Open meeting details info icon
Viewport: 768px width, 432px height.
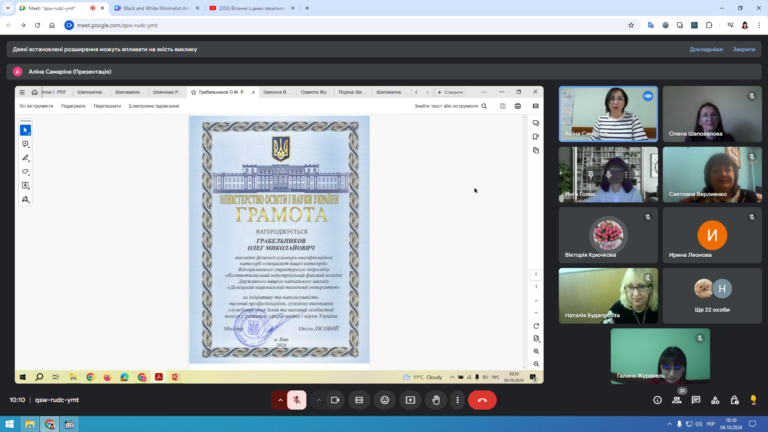[x=657, y=400]
